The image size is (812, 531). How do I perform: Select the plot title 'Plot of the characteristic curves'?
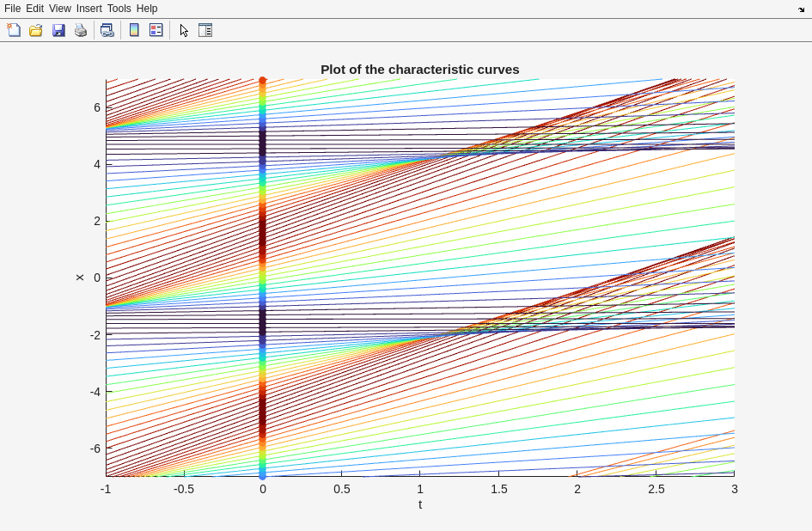(x=419, y=70)
